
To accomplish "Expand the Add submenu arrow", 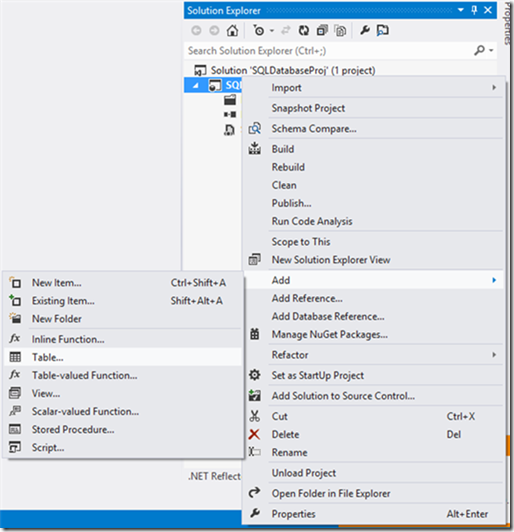I will pyautogui.click(x=494, y=280).
